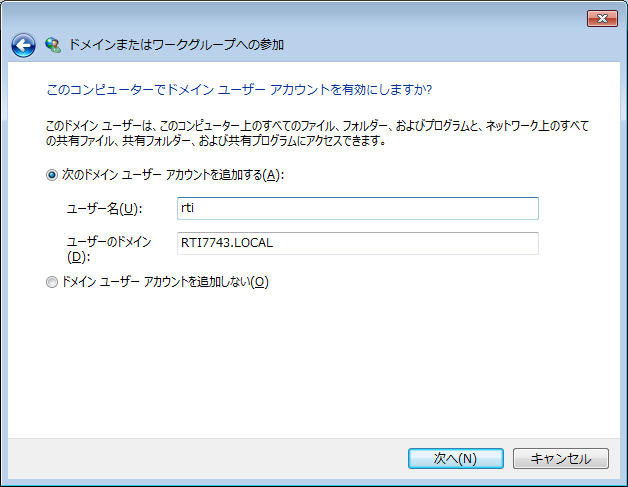Click the window frame beneath the button bar
Viewport: 628px width, 487px height.
point(314,483)
